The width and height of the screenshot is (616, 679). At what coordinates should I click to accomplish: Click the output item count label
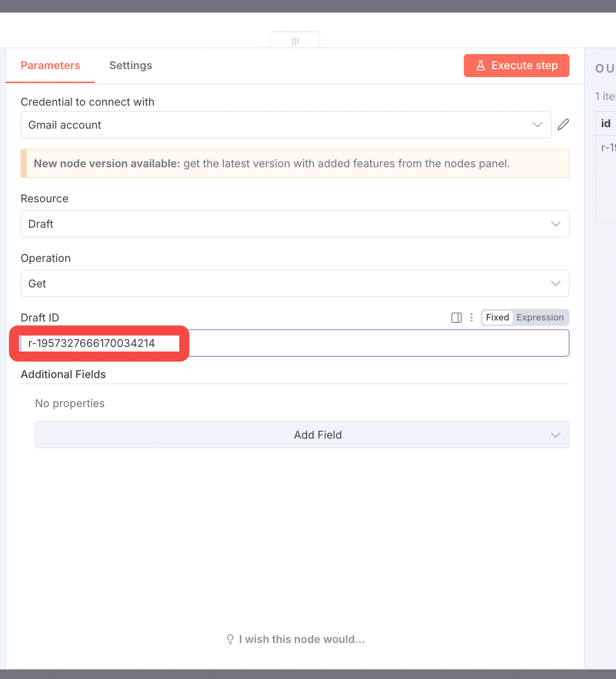click(x=605, y=96)
